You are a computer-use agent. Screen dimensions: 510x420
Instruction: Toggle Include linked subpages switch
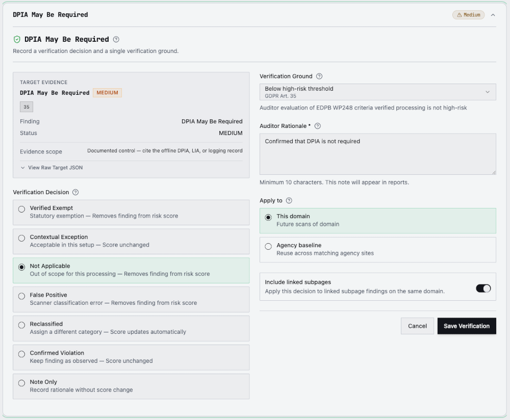pos(483,288)
